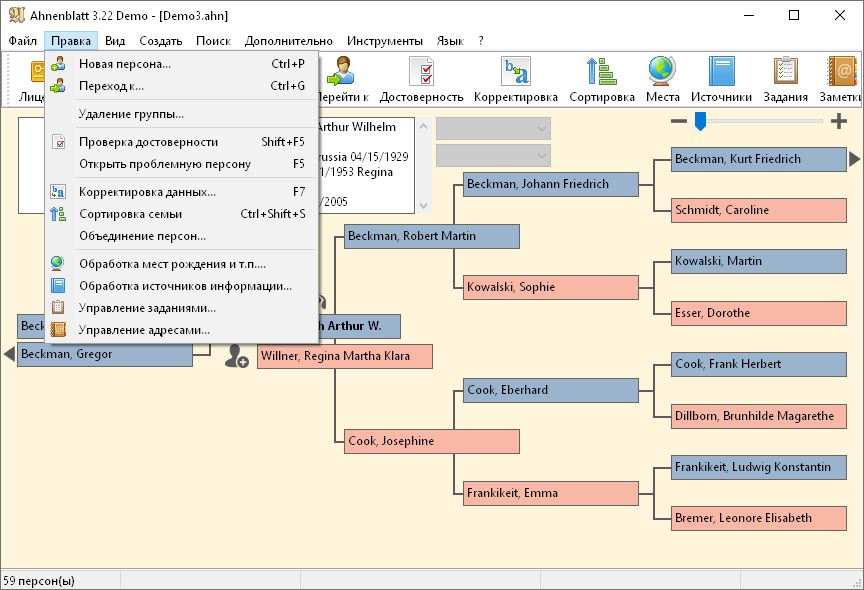Open the Инструменты menu

[x=384, y=41]
